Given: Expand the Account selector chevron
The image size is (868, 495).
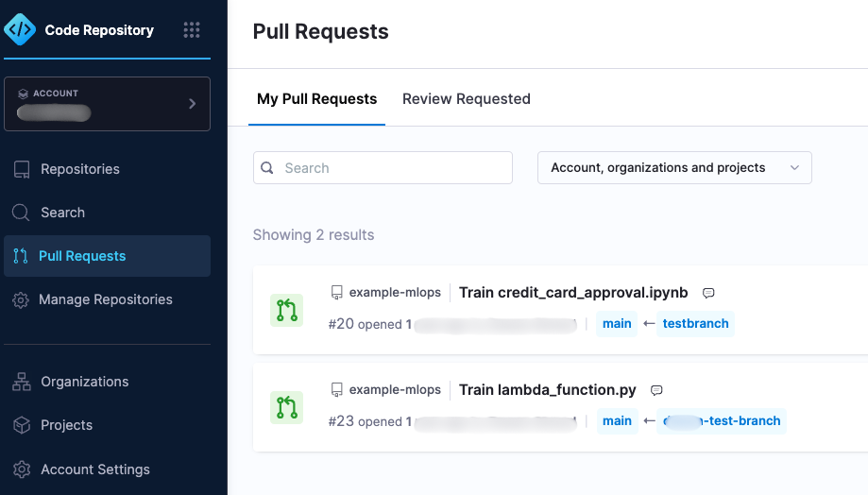Looking at the screenshot, I should click(192, 104).
